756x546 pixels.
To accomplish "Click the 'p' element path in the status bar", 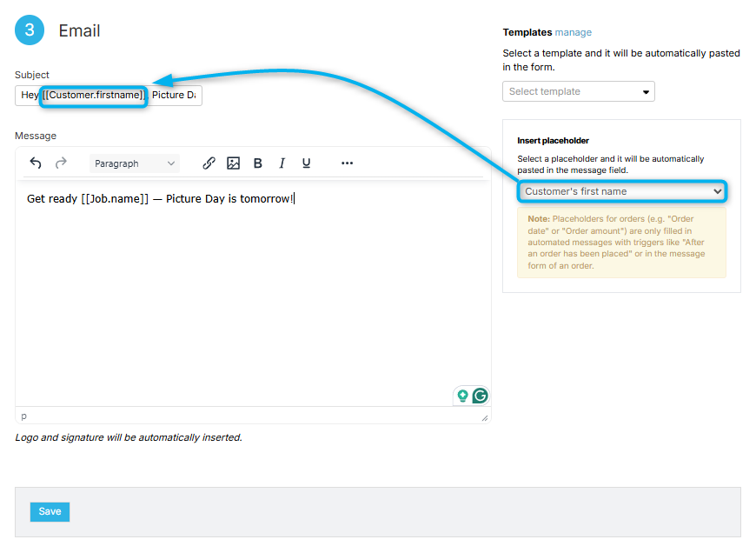I will 24,416.
